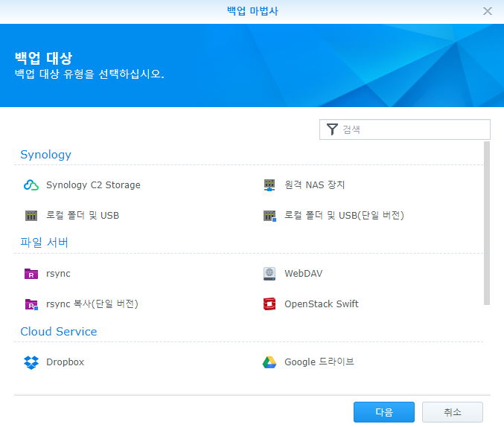
Task: Choose the OpenStack Swift label
Action: [x=322, y=304]
